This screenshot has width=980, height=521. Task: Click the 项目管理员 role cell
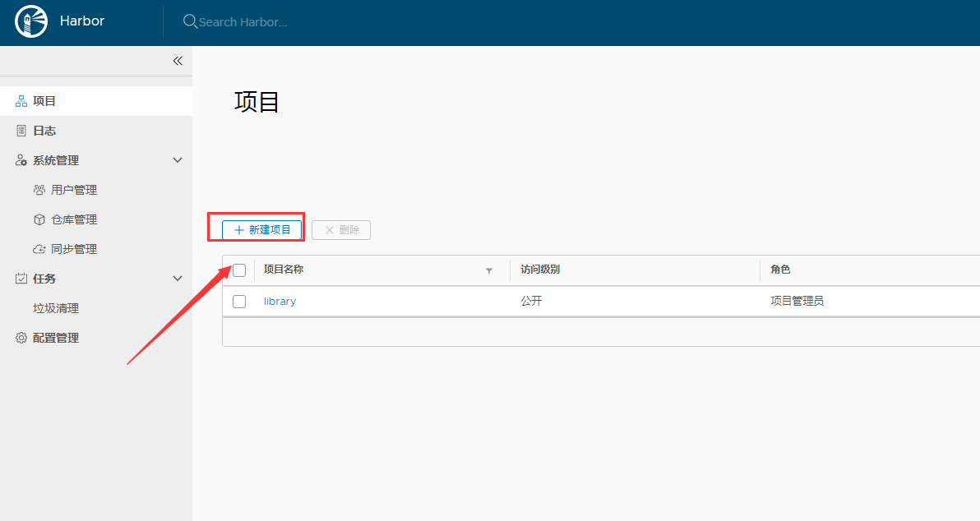pyautogui.click(x=797, y=301)
